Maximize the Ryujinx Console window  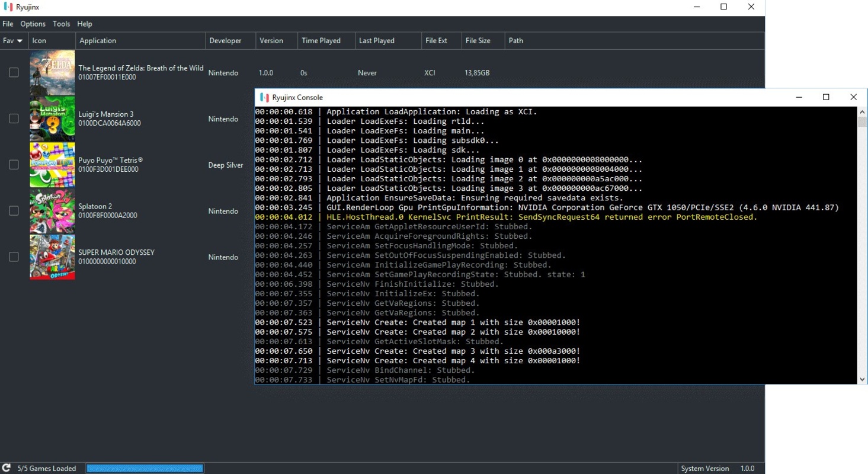click(x=827, y=97)
